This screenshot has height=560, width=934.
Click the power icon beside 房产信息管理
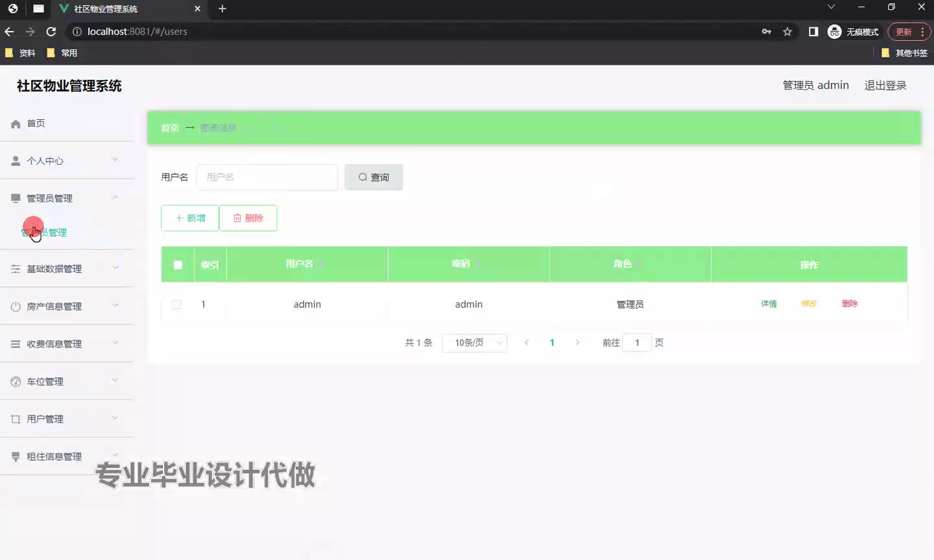point(16,307)
